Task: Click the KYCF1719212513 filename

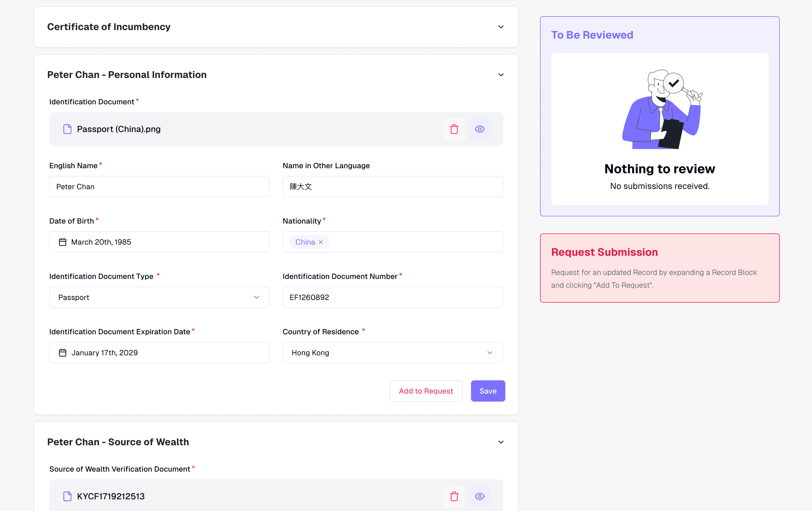Action: click(111, 496)
